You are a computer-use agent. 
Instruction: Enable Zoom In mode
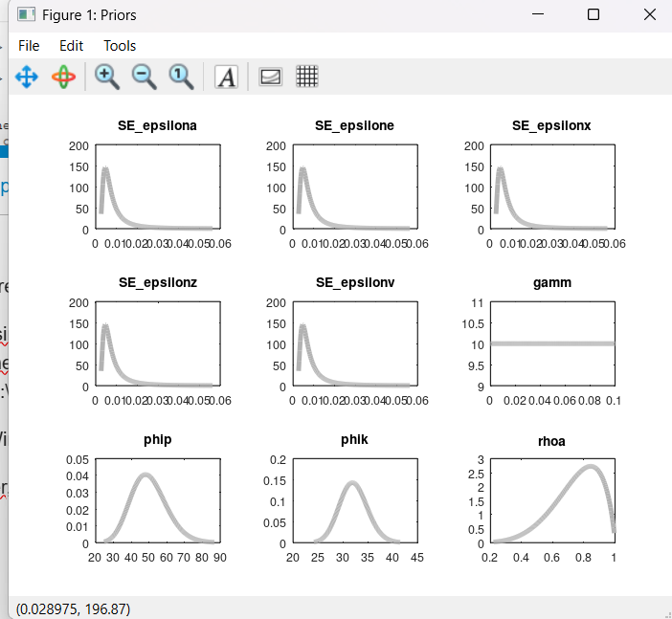point(107,77)
